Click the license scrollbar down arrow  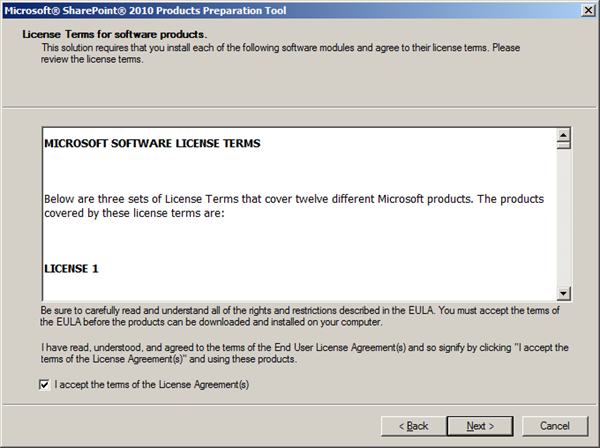tap(563, 292)
